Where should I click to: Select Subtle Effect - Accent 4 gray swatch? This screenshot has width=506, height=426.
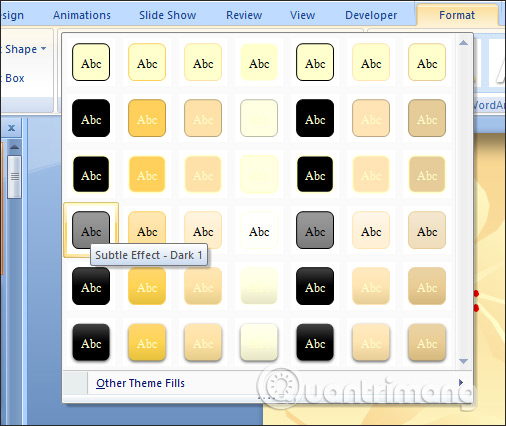pyautogui.click(x=315, y=230)
